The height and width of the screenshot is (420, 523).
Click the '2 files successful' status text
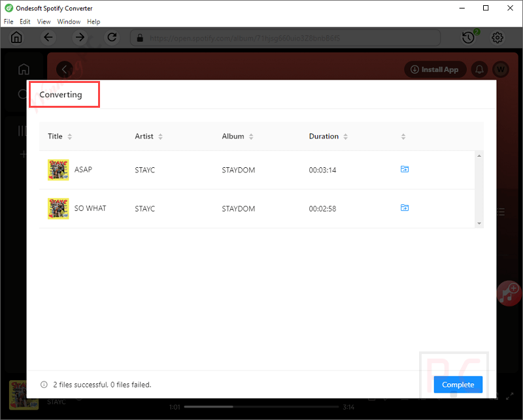click(102, 384)
